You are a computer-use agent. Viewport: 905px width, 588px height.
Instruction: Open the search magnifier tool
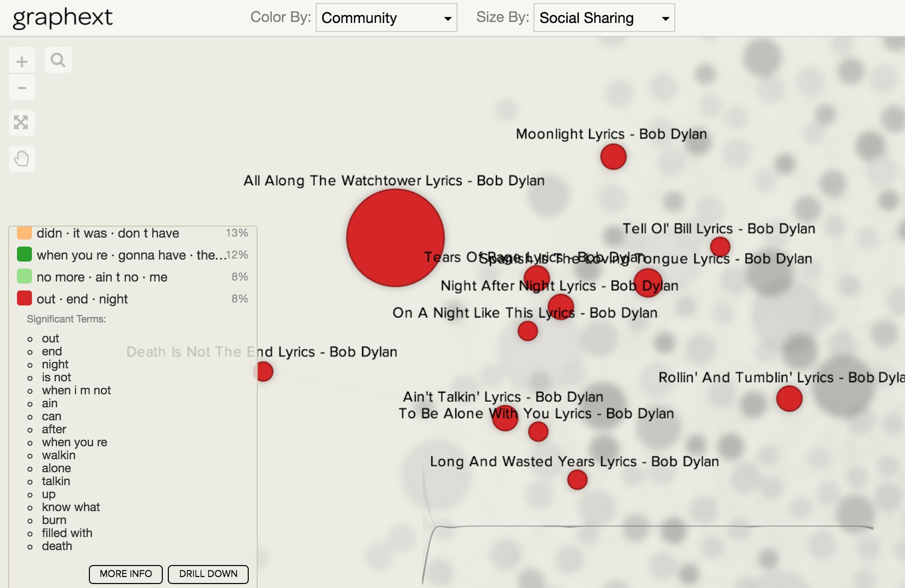58,60
